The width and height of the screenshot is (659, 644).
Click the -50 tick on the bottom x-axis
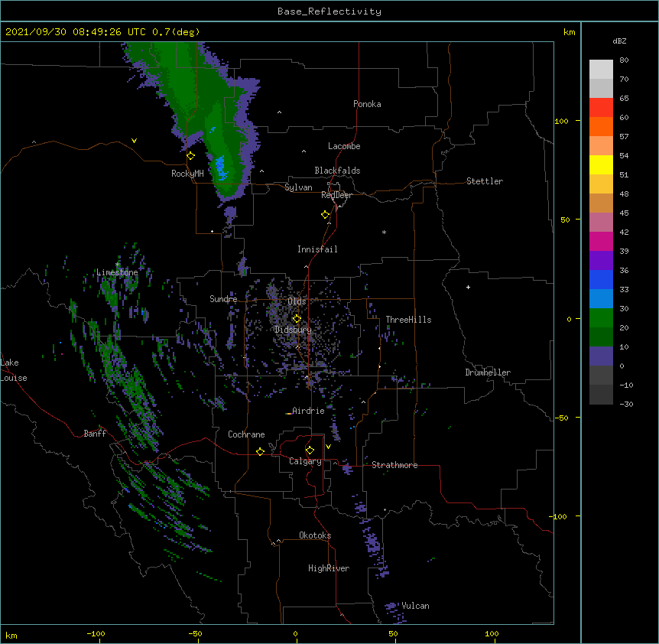point(195,634)
